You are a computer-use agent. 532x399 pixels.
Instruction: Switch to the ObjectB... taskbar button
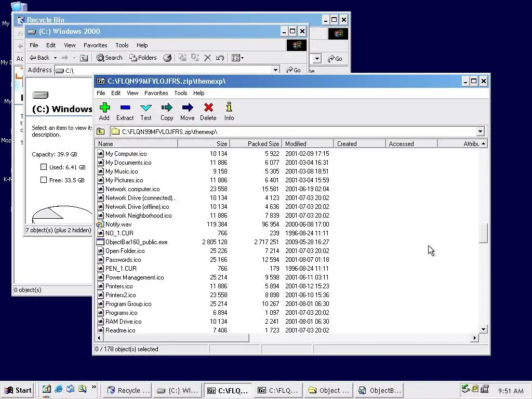coord(379,390)
